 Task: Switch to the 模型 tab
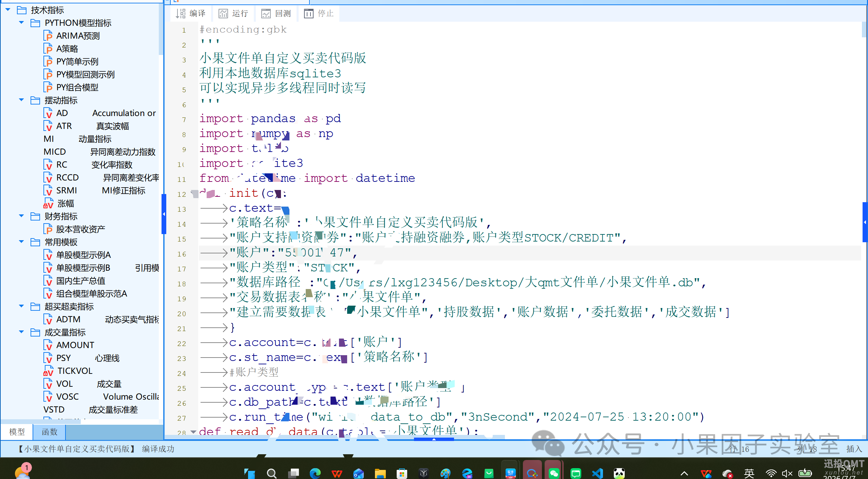point(17,432)
